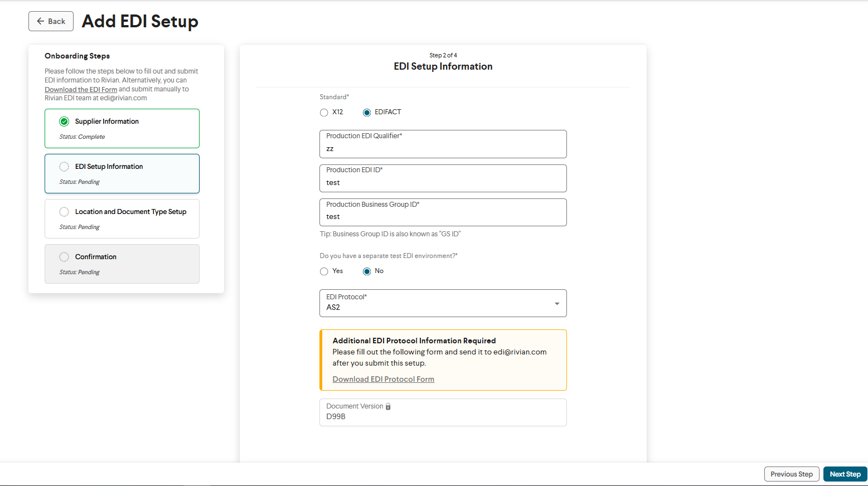Click the Download EDI Protocol Form link

click(383, 379)
